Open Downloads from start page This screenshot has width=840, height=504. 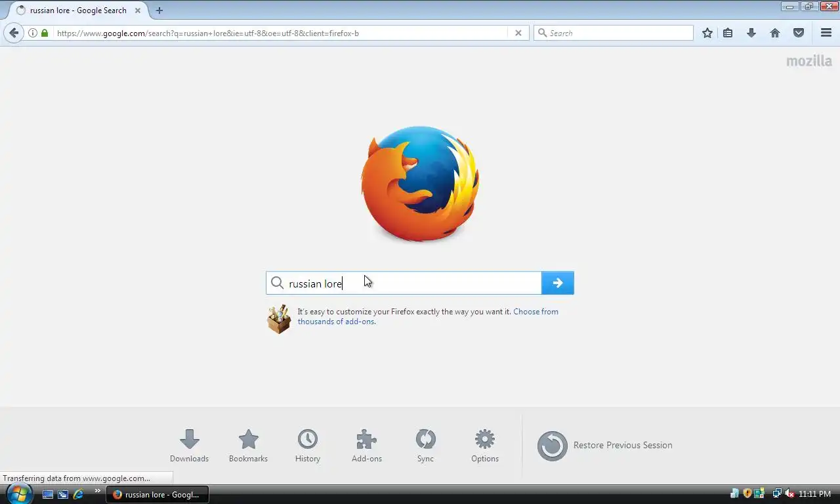(x=189, y=446)
